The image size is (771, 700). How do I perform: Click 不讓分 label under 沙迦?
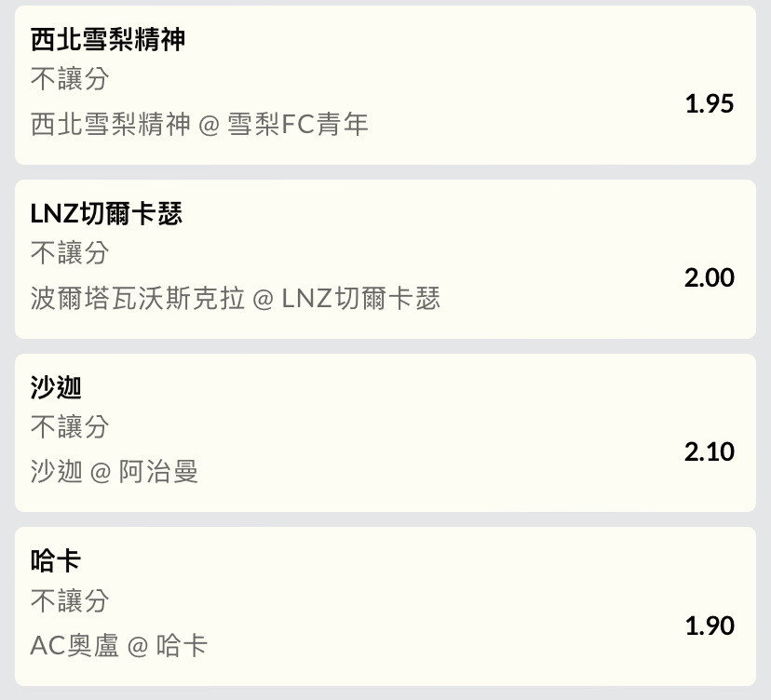tap(70, 426)
